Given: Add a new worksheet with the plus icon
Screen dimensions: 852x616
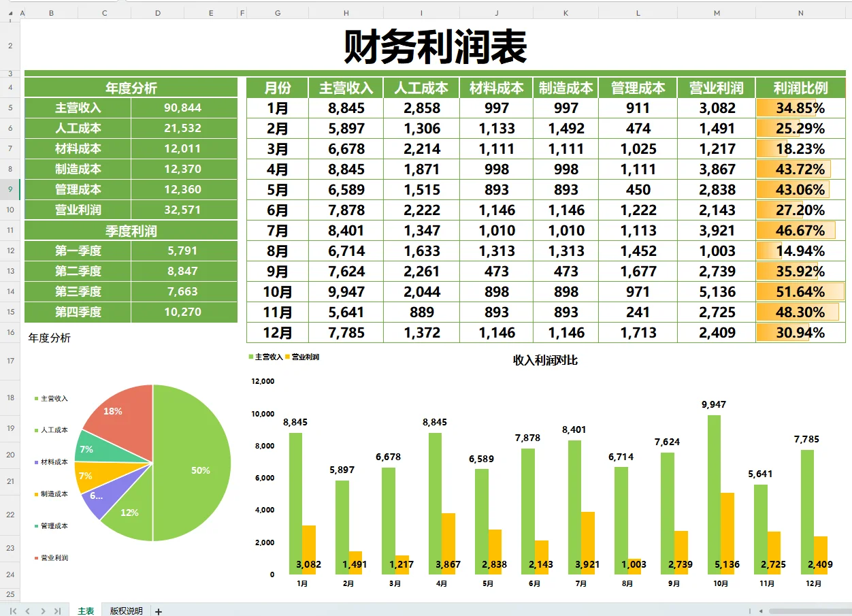Looking at the screenshot, I should (x=157, y=611).
